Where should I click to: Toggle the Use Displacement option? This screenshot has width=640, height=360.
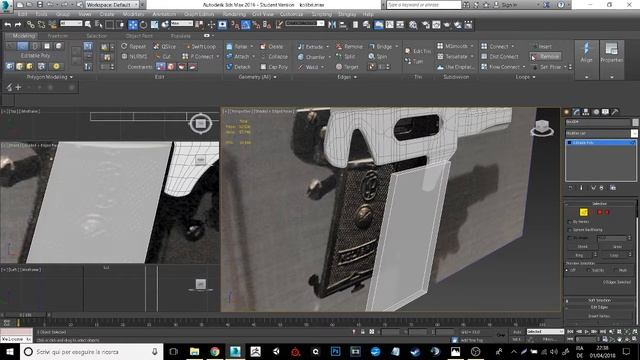pyautogui.click(x=456, y=67)
